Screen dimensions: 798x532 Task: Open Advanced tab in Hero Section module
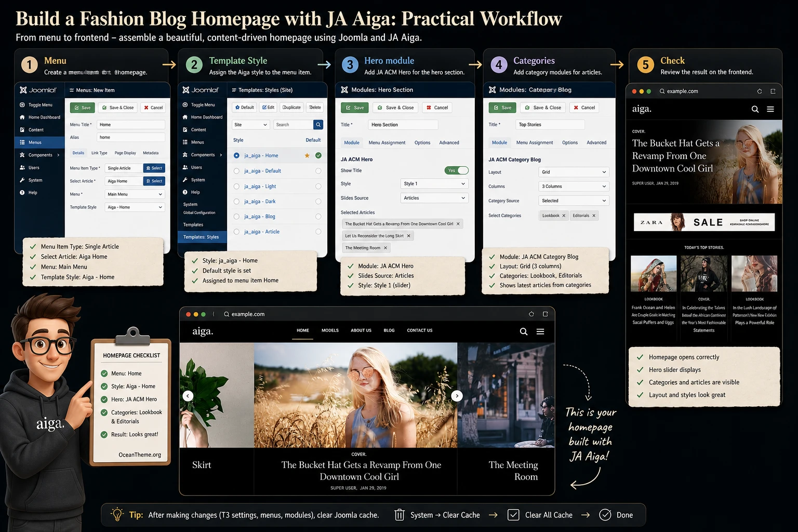449,142
